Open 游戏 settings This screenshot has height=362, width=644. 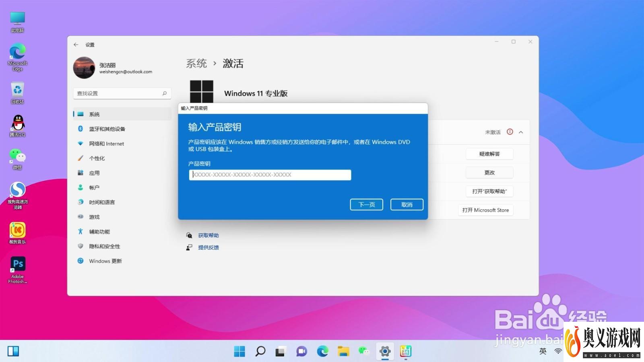point(122,217)
